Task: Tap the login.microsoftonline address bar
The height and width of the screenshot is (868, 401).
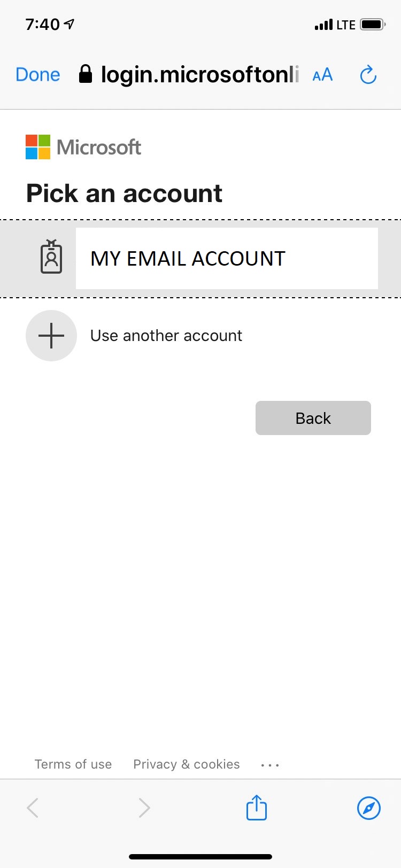Action: coord(200,75)
